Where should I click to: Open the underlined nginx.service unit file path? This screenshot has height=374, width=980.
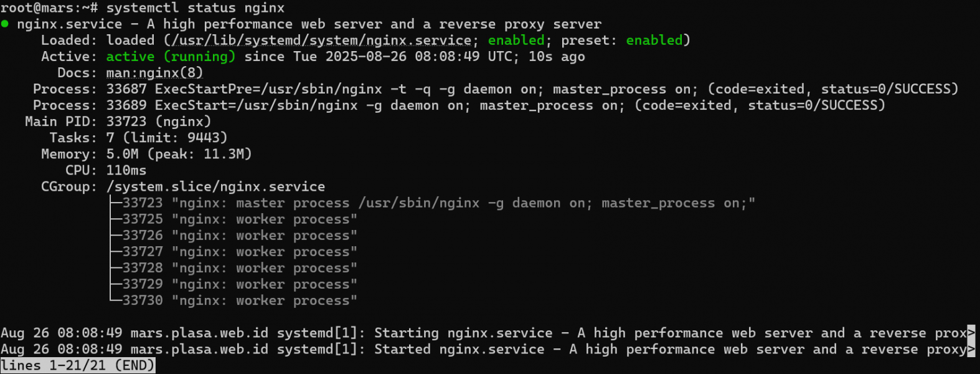(321, 41)
